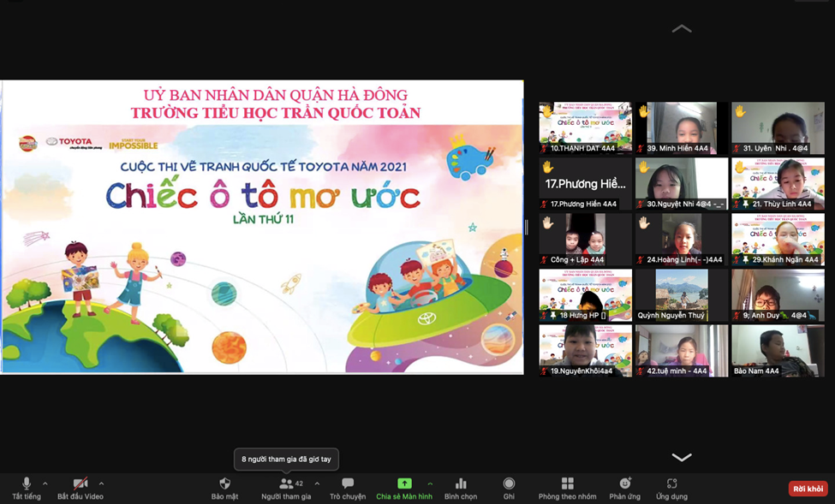Expand video options arrow beside Bắt đầu Video

(101, 483)
